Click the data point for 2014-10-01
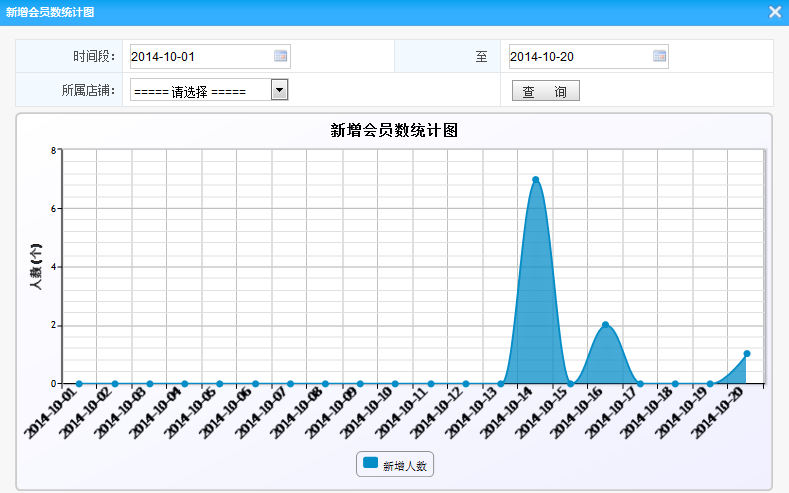789x493 pixels. 79,383
